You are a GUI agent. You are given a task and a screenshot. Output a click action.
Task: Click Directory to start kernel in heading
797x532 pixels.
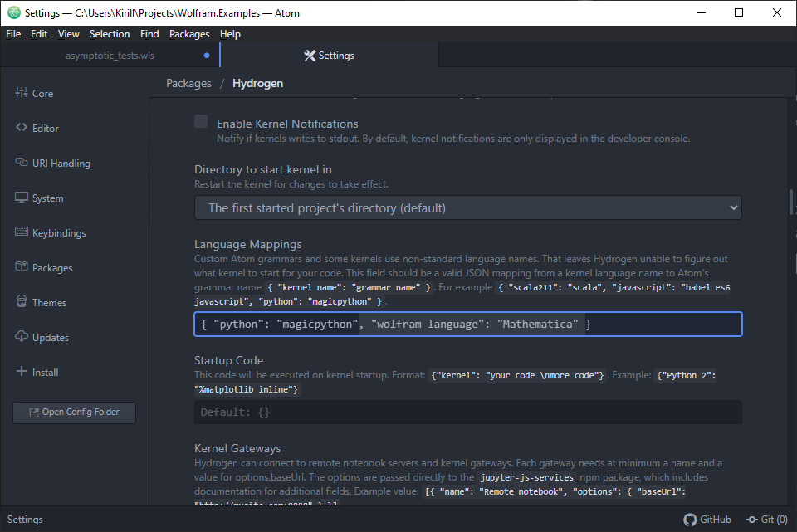263,169
